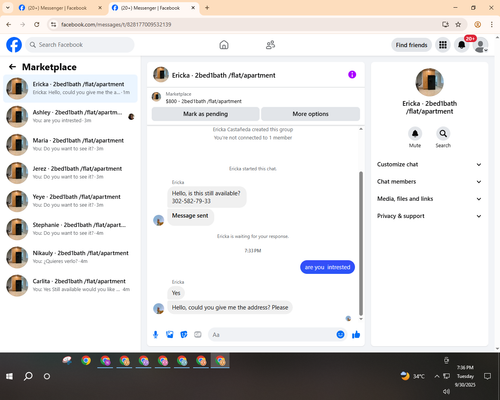Screen dimensions: 500x400
Task: Expand Chat members section
Action: pyautogui.click(x=429, y=182)
